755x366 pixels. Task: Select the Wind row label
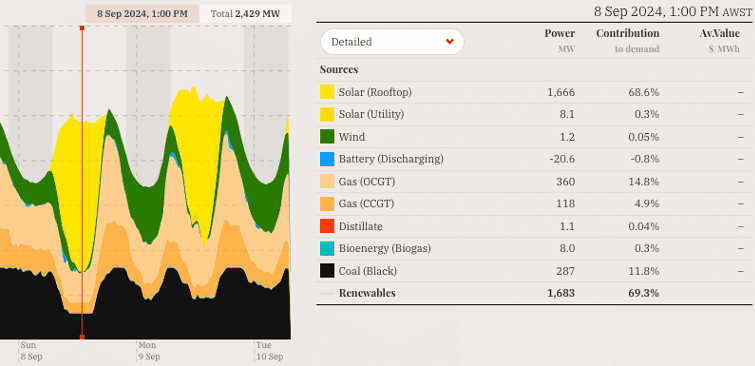[x=352, y=137]
